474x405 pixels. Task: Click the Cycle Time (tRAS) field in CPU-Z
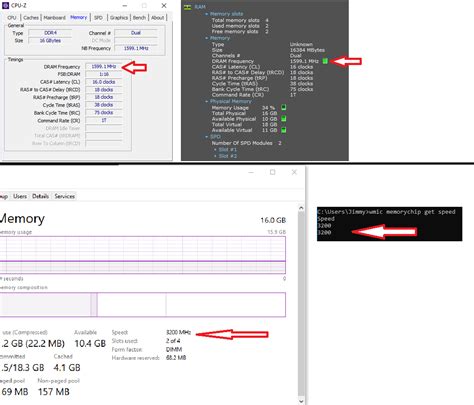click(104, 105)
